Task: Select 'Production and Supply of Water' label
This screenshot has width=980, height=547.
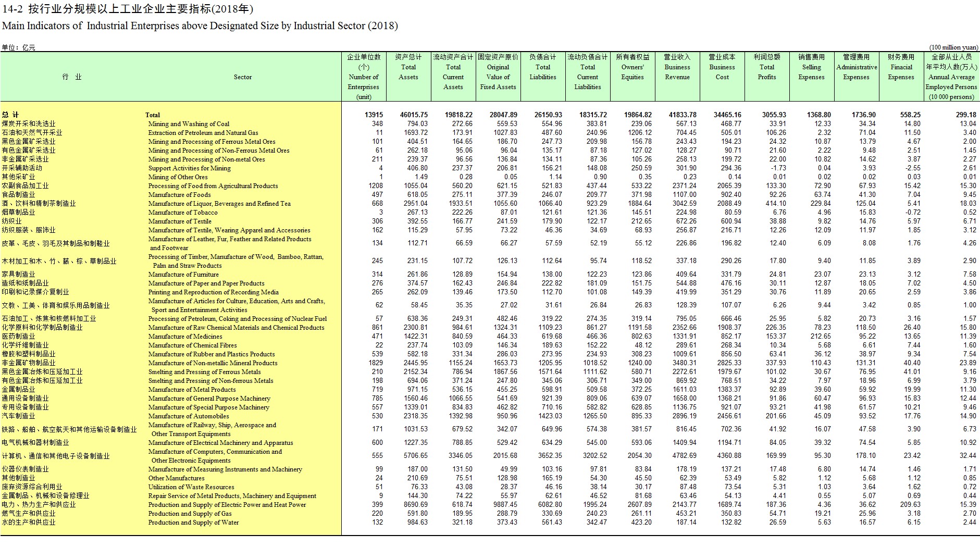Action: pyautogui.click(x=193, y=523)
